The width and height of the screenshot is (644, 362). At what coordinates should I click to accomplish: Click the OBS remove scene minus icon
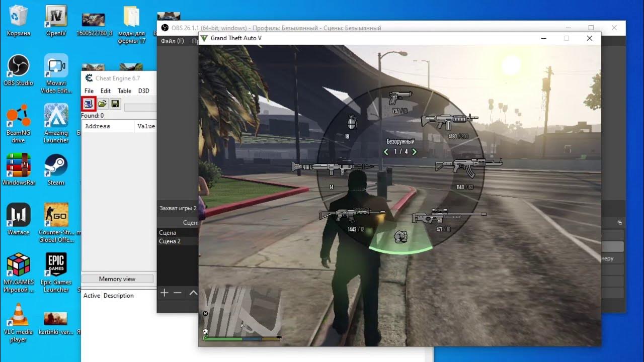tap(178, 293)
